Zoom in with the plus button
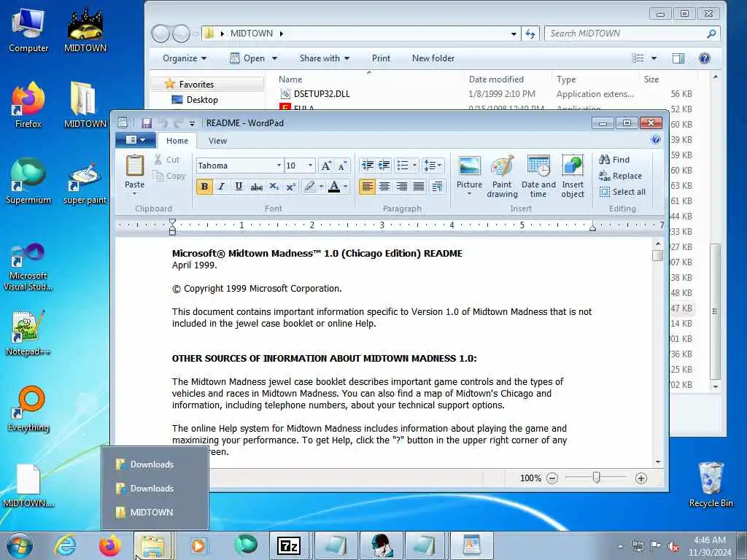Screen dimensions: 747x560 [641, 478]
